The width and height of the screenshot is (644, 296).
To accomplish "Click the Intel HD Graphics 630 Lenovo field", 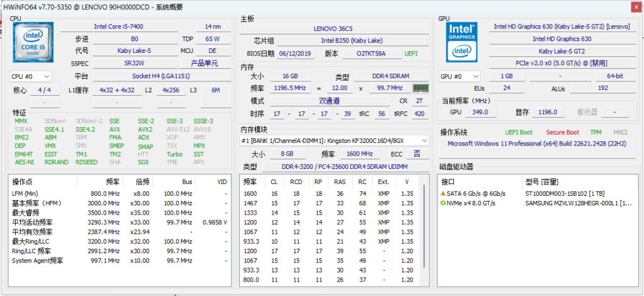I will (562, 26).
